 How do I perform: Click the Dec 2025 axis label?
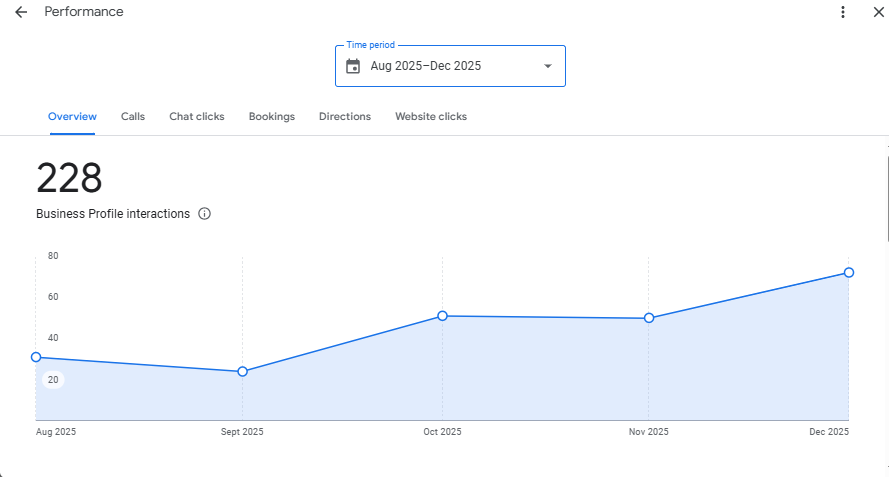829,432
